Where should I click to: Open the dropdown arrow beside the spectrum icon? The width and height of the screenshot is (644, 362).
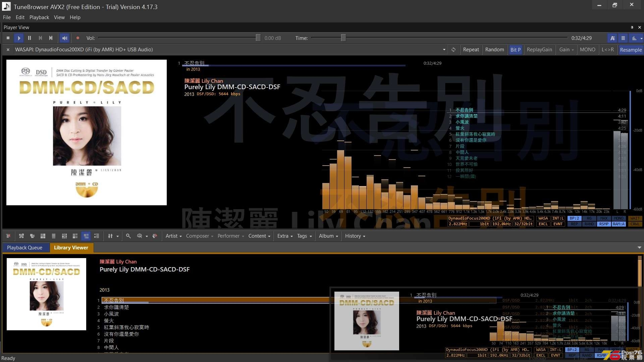pos(641,39)
